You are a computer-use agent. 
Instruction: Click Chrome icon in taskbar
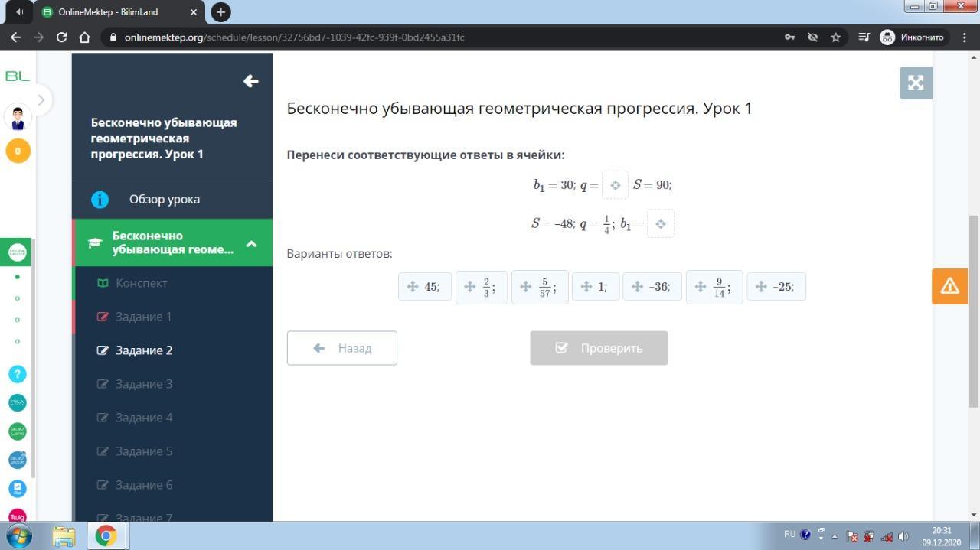click(x=106, y=536)
